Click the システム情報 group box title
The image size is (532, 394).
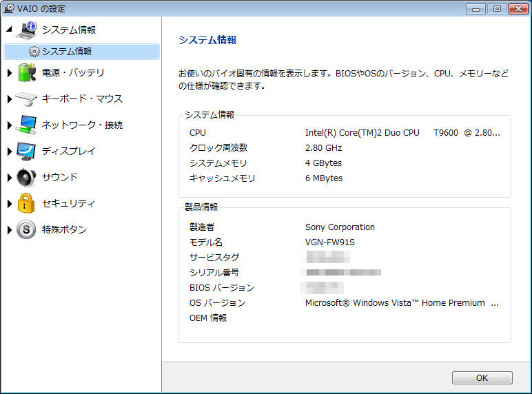(209, 115)
